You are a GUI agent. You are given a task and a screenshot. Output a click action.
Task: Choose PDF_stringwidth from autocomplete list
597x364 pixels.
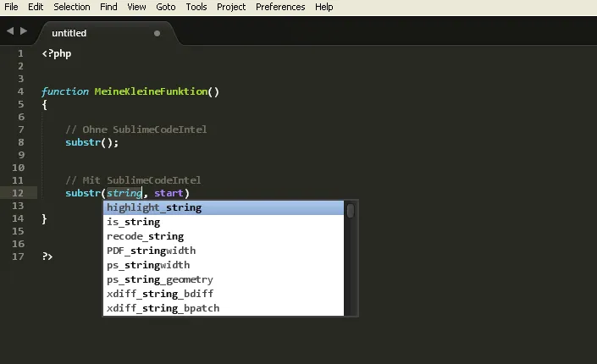coord(224,251)
